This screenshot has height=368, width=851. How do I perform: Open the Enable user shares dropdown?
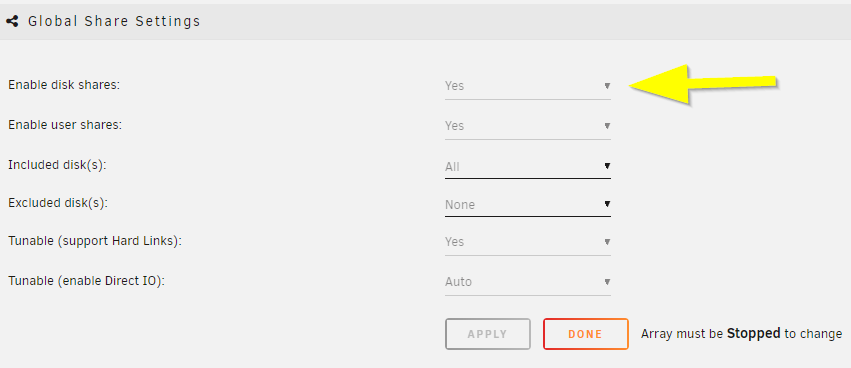(x=528, y=126)
